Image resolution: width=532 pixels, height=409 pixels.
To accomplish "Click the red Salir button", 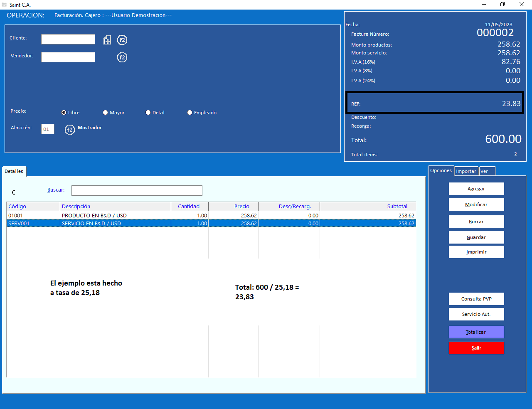I will tap(476, 348).
